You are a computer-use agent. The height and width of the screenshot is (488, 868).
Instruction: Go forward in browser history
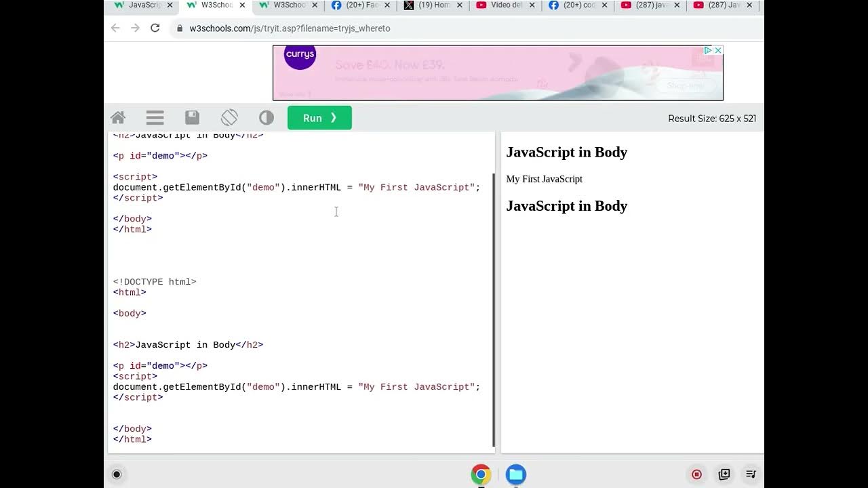point(135,28)
